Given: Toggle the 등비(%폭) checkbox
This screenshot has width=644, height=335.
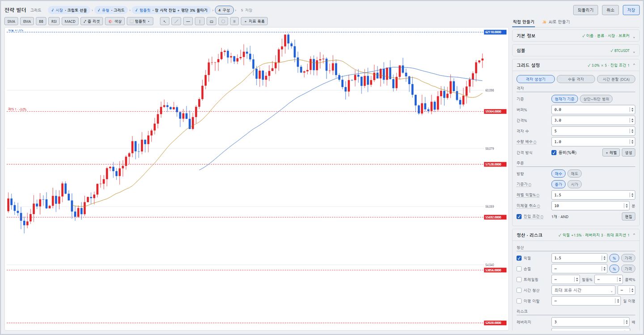Looking at the screenshot, I should [554, 152].
